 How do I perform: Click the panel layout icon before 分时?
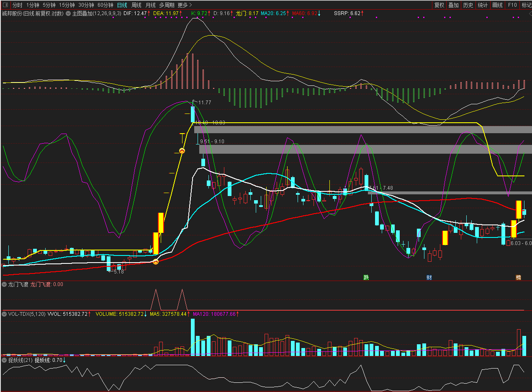(5, 5)
